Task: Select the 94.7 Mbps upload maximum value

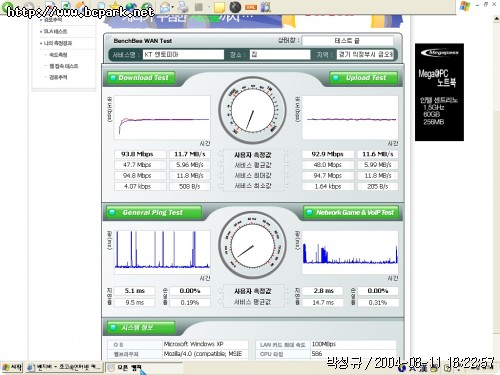Action: (x=328, y=176)
